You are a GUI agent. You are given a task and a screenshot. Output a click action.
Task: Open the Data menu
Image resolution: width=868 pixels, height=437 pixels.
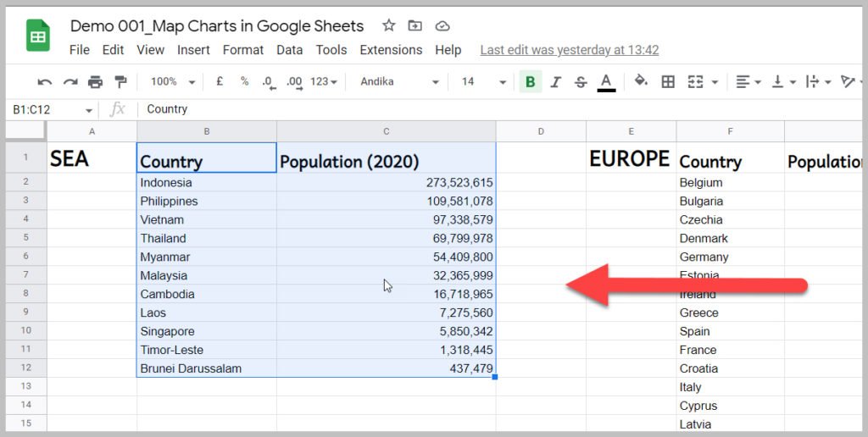[x=290, y=50]
